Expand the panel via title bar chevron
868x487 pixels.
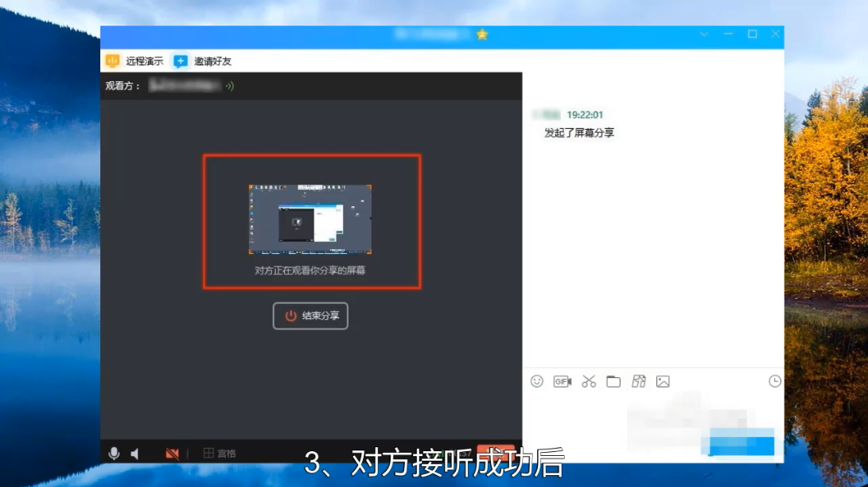tap(703, 35)
